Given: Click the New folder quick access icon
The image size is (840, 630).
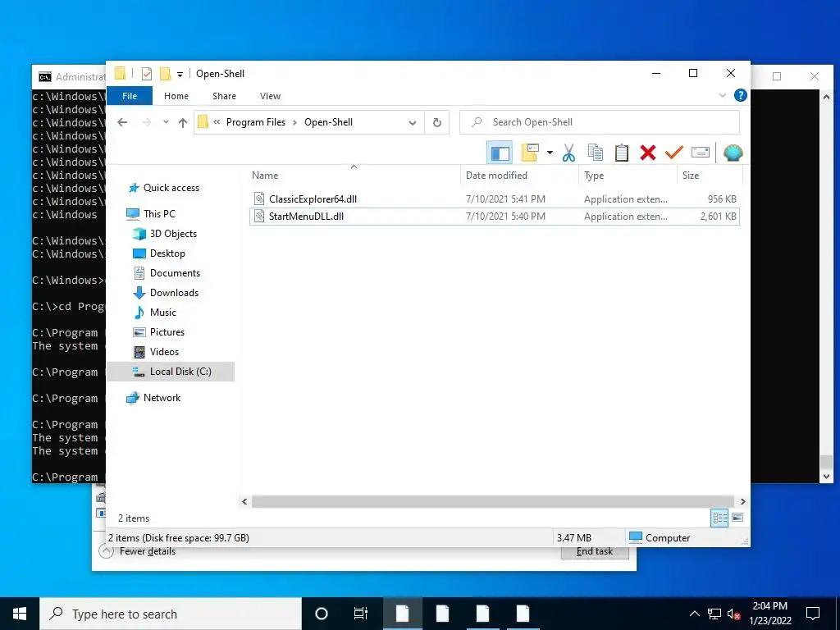Looking at the screenshot, I should 165,74.
